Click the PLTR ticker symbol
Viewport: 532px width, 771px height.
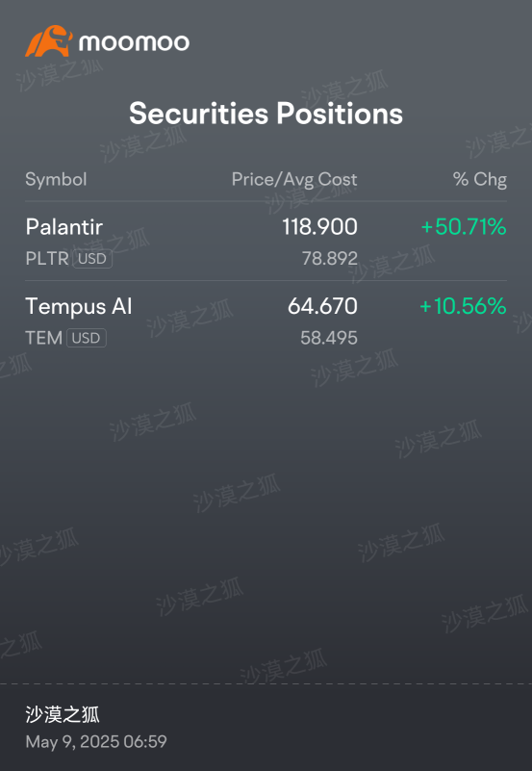point(47,259)
